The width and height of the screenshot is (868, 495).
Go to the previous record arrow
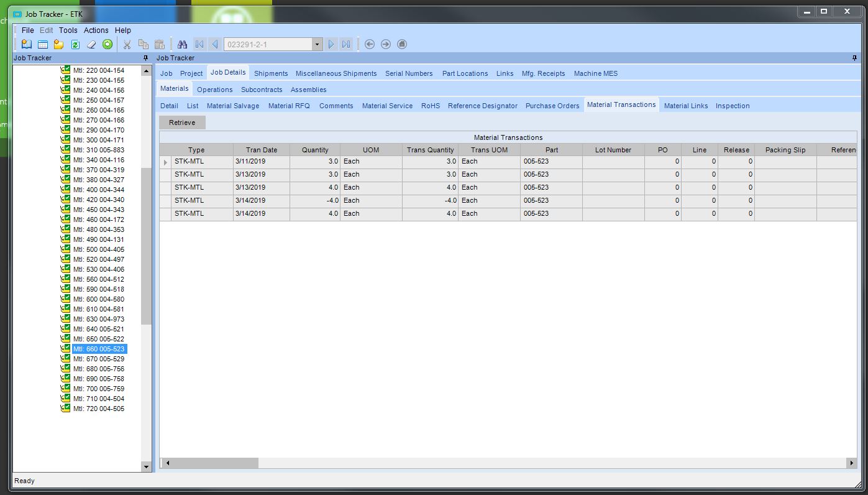pyautogui.click(x=215, y=44)
